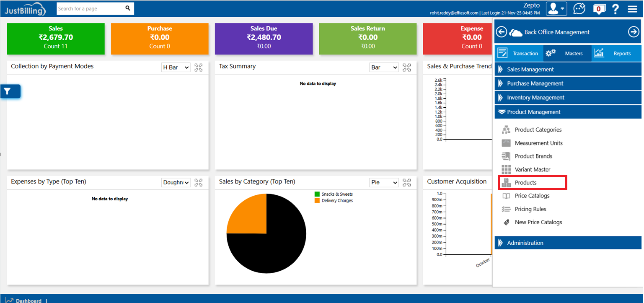This screenshot has height=303, width=644.
Task: Click the forward arrow in Back Office Management
Action: point(633,32)
